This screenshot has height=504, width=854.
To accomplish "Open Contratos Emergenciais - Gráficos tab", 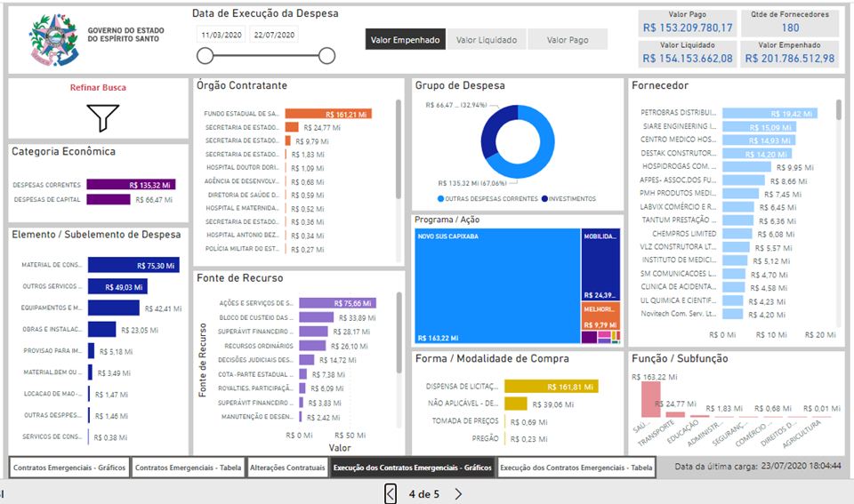I will (69, 468).
